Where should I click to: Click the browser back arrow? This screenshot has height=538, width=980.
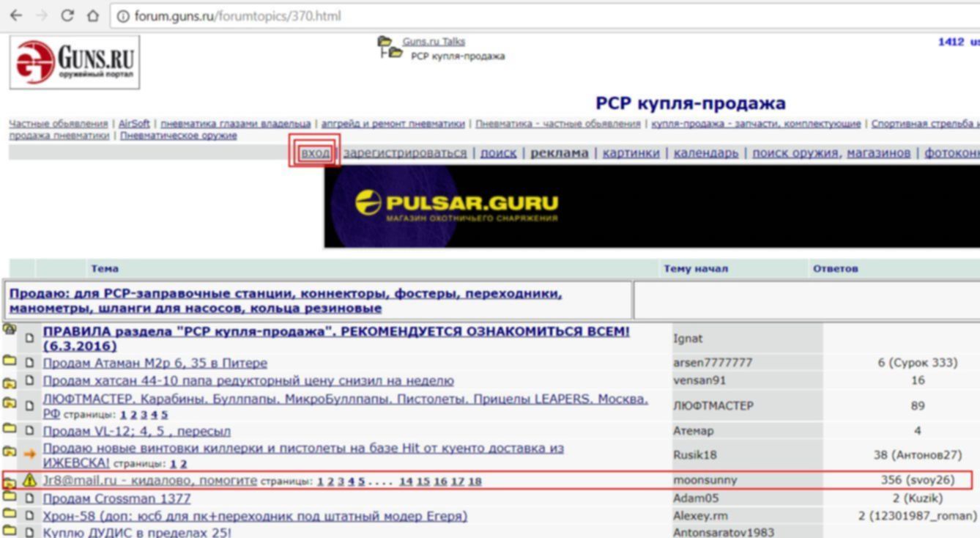[16, 15]
